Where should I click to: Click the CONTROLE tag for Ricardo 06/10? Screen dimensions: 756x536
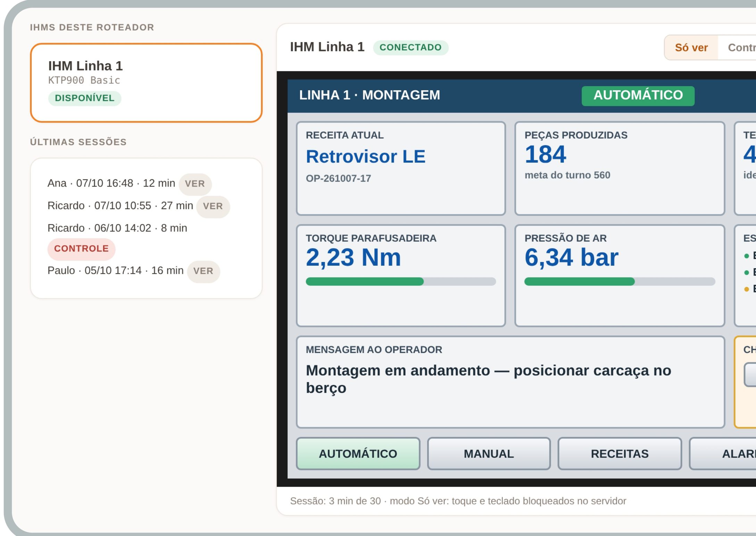81,249
